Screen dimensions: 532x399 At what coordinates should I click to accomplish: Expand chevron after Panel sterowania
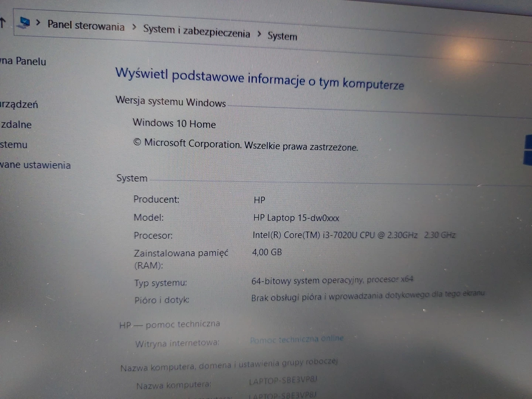coord(134,27)
